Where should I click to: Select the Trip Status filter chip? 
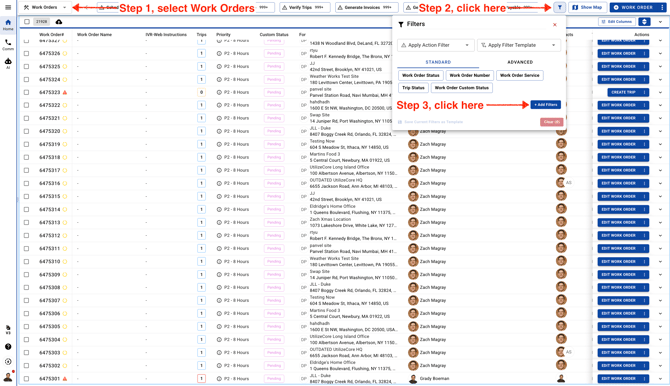[413, 88]
